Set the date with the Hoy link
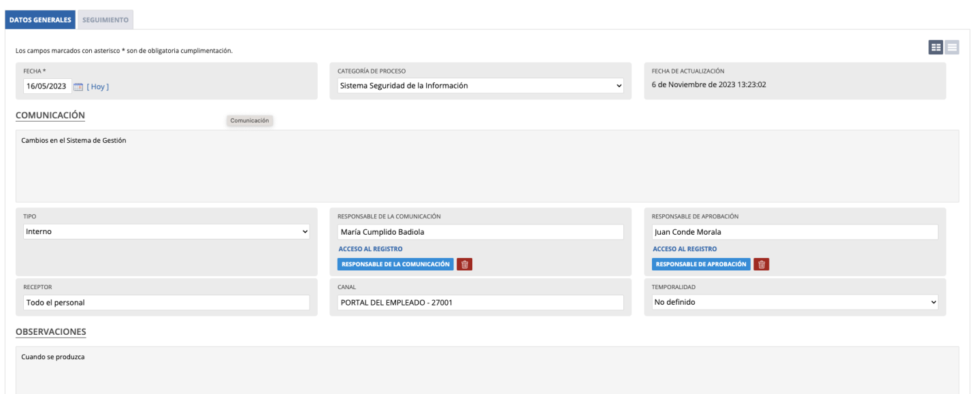Image resolution: width=980 pixels, height=394 pixels. tap(98, 86)
